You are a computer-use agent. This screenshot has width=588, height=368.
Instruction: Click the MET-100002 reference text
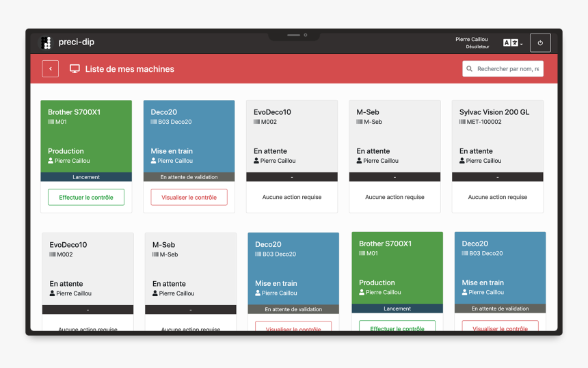[484, 122]
